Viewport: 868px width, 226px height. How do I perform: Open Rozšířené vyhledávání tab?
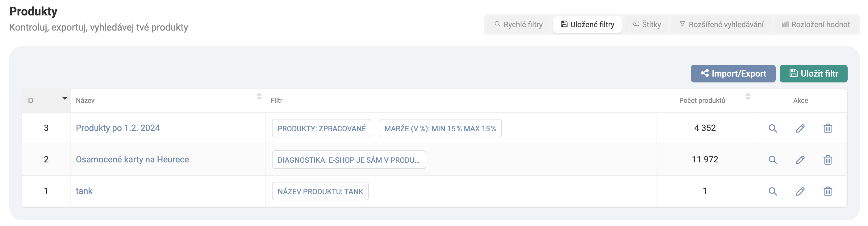[721, 25]
